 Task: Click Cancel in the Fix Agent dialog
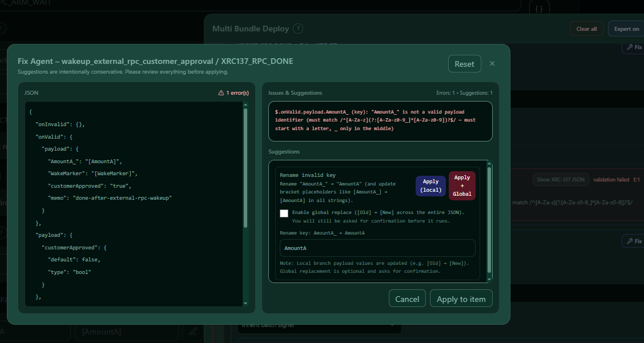(407, 298)
